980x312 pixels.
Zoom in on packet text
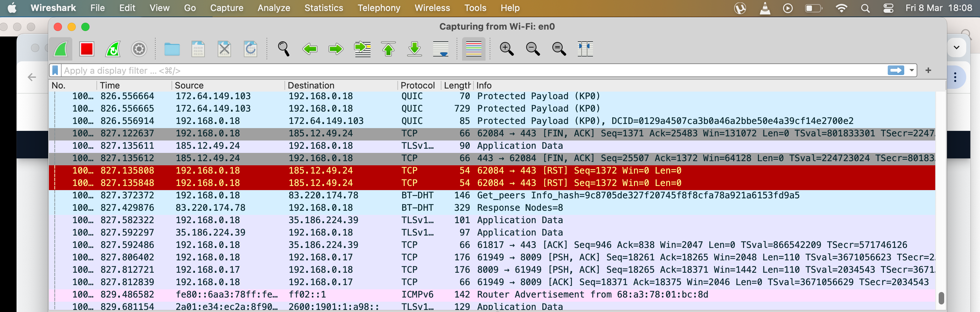(x=507, y=49)
